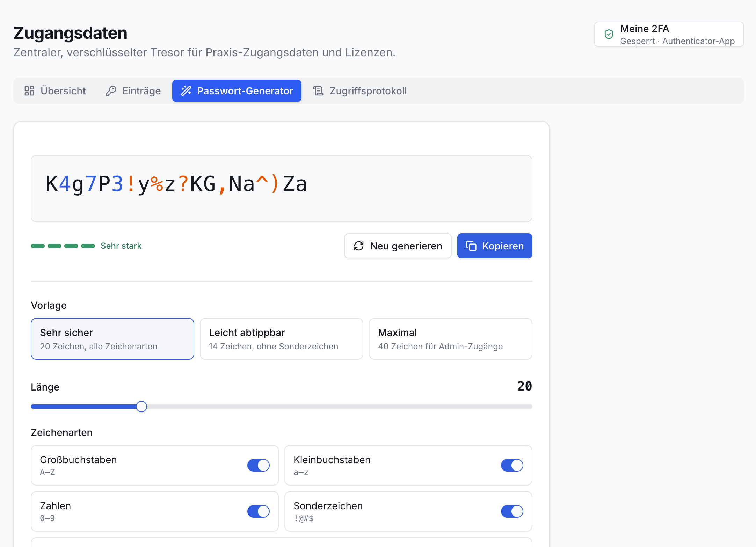
Task: Click the refresh arrows icon in Neu generieren
Action: (x=359, y=246)
